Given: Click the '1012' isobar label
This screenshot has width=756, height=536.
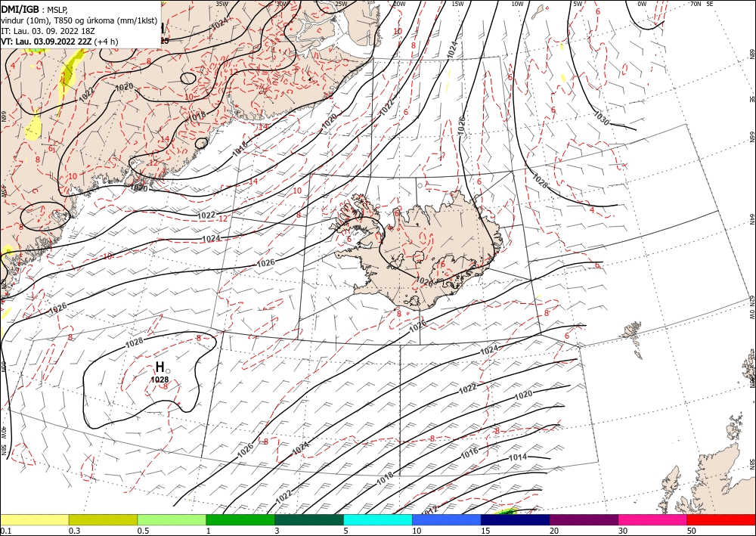Looking at the screenshot, I should 431,510.
